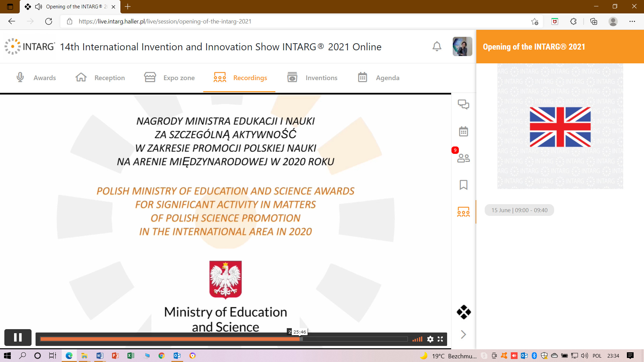The image size is (644, 362).
Task: Open the browser profile icon
Action: (613, 21)
